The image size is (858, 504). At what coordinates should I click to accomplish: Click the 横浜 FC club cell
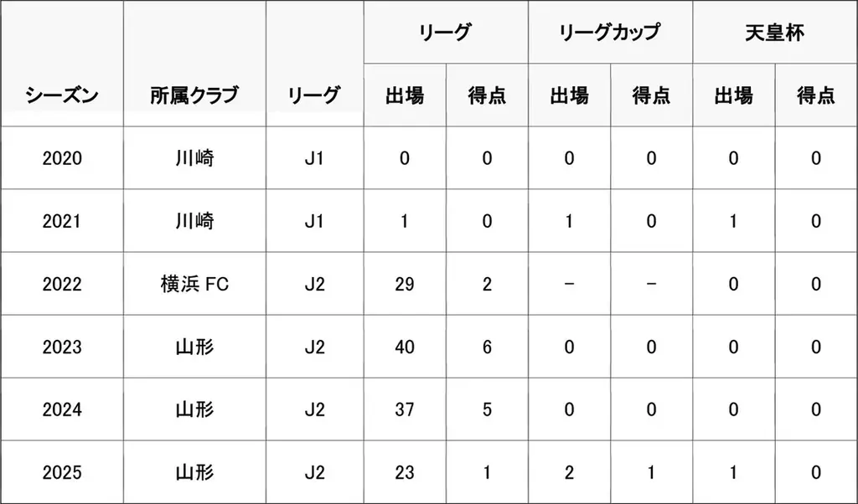[194, 285]
